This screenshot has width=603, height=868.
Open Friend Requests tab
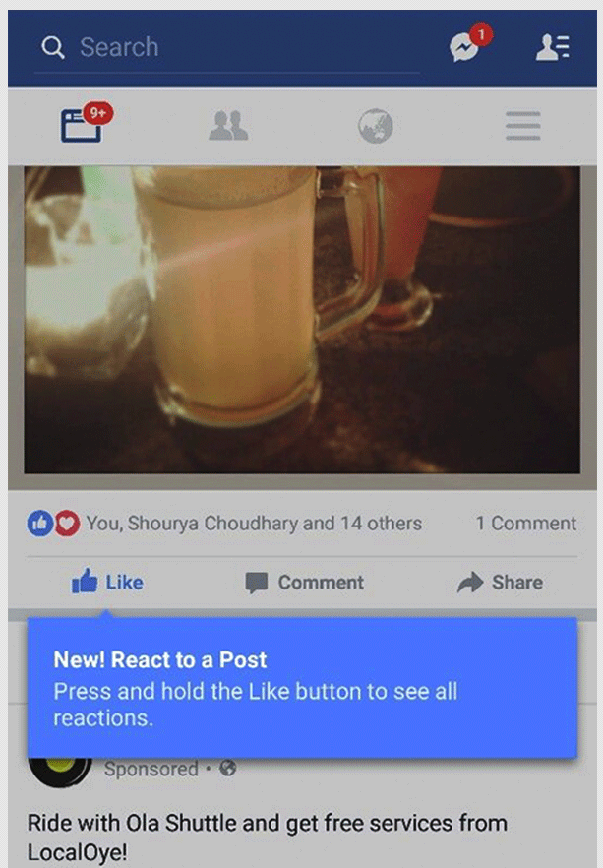click(x=228, y=126)
